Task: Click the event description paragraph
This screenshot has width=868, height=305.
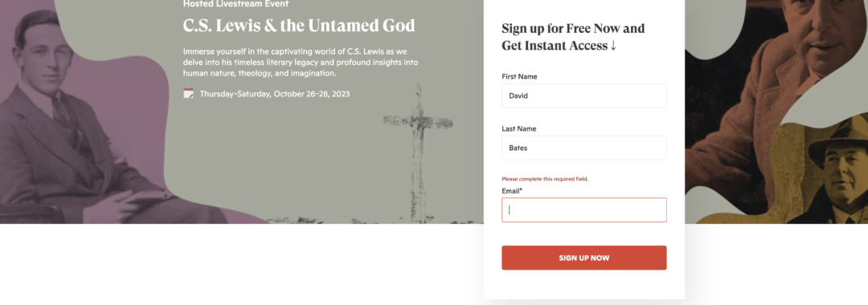Action: tap(301, 62)
